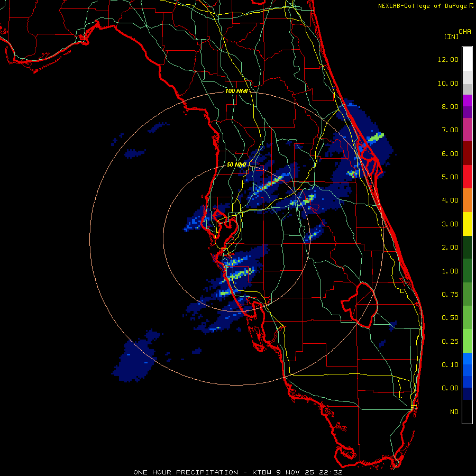Viewport: 476px width, 476px height.
Task: Click the 0.00 legend value
Action: coord(450,388)
